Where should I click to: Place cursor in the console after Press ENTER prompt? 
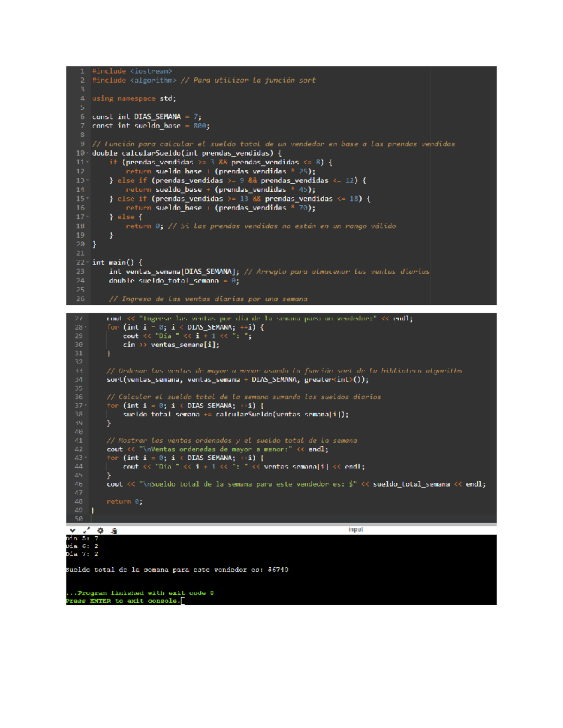tap(182, 600)
